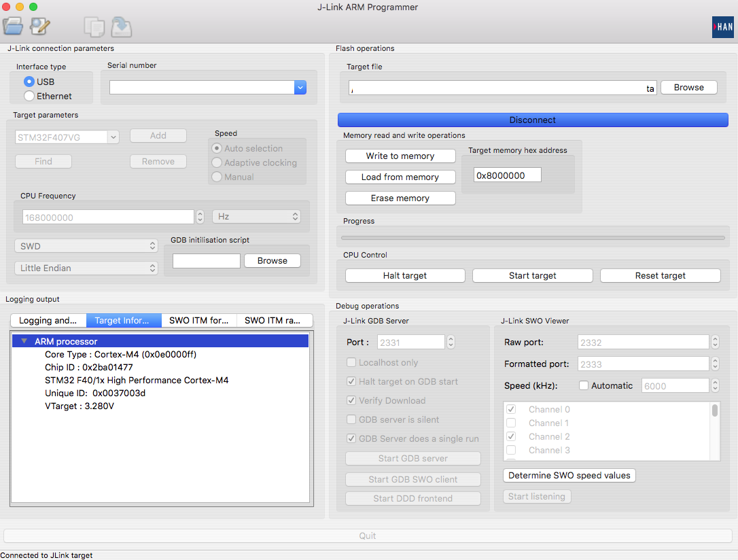Click the download arrow toolbar icon
Image resolution: width=738 pixels, height=560 pixels.
pos(122,27)
